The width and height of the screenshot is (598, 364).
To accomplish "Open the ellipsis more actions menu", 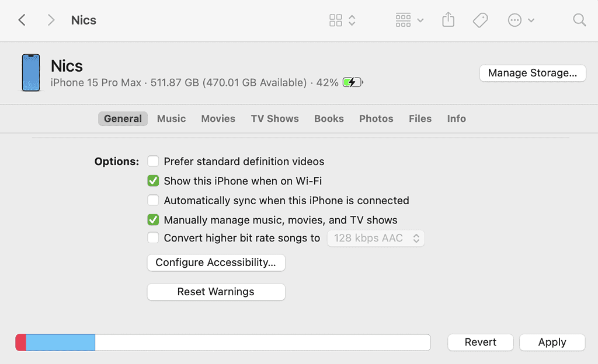I will [520, 20].
